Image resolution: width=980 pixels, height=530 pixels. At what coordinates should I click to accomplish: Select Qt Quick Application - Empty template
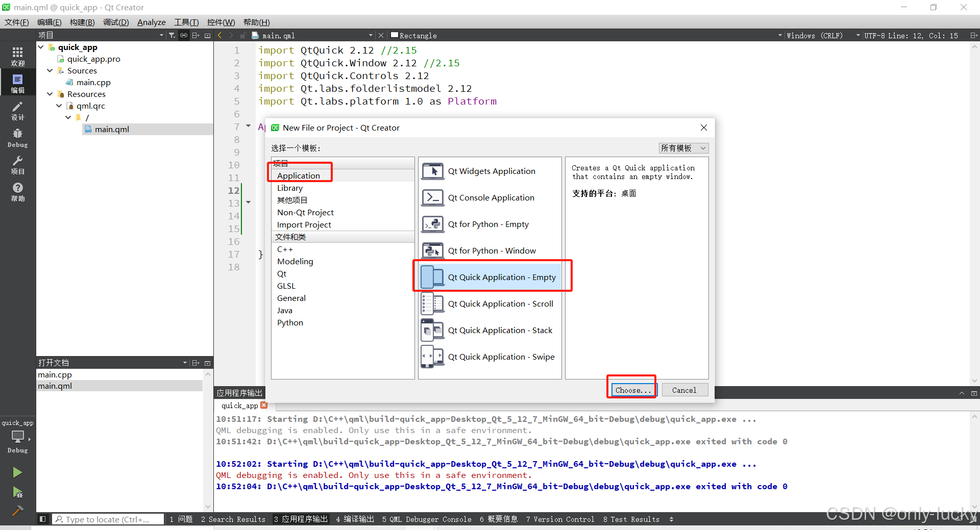(x=490, y=277)
